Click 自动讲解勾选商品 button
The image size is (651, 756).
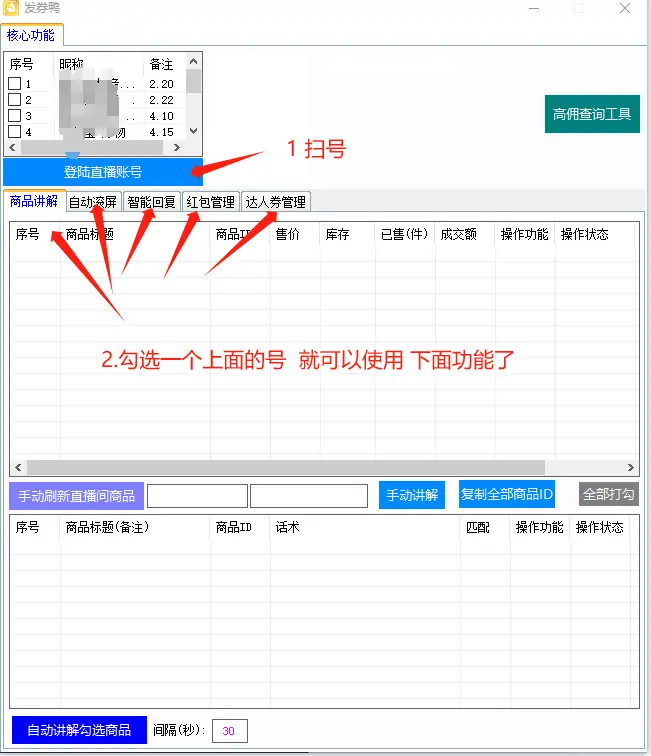(x=79, y=730)
